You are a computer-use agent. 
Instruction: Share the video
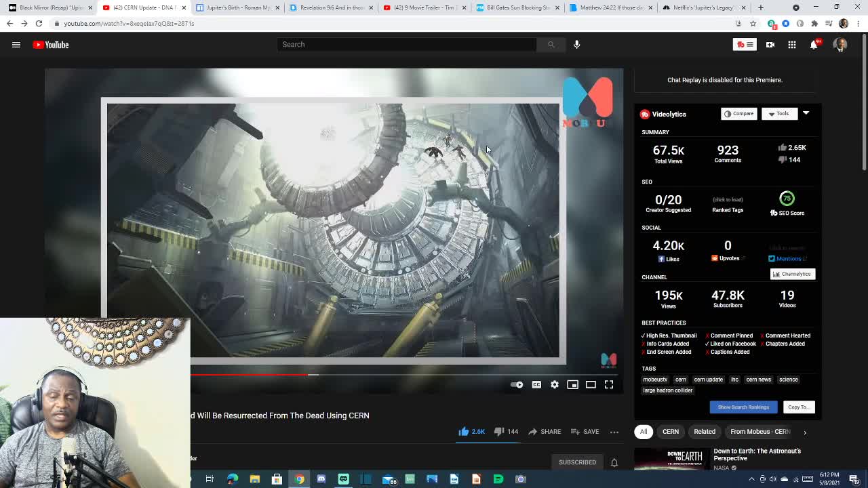click(x=545, y=431)
